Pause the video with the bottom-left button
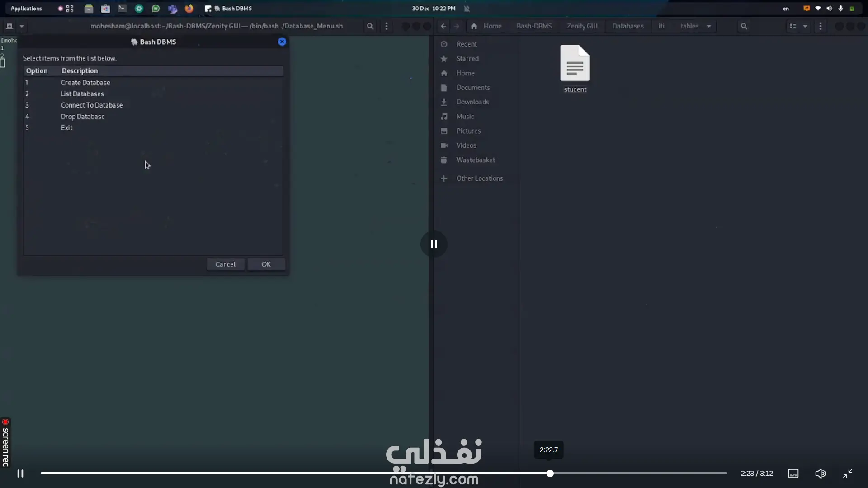 20,474
